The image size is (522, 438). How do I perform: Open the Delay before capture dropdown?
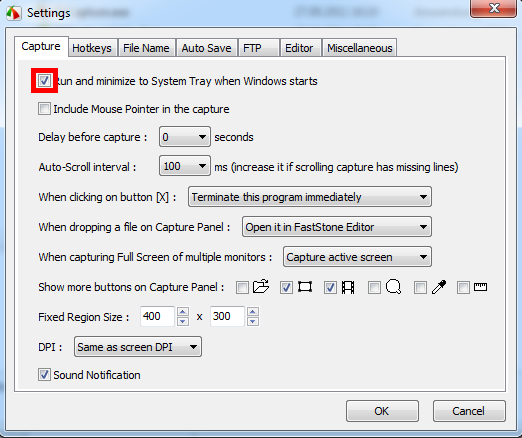(185, 137)
